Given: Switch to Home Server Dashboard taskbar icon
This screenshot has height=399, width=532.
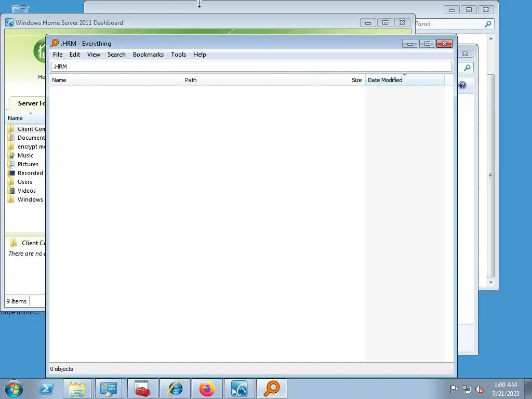Looking at the screenshot, I should [239, 389].
